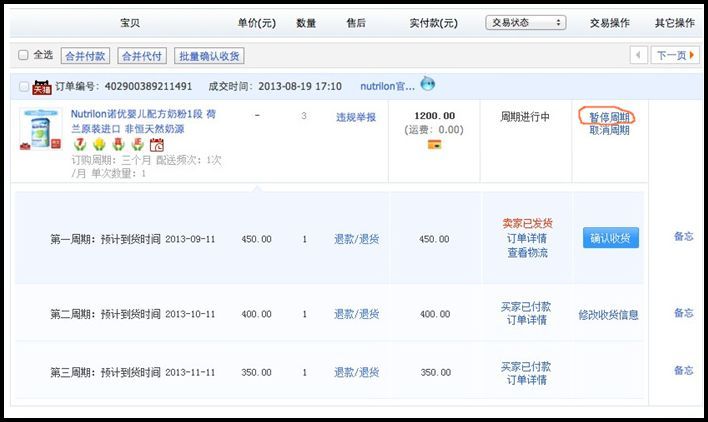Click the 买家已付款 status in second cycle
Viewport: 708px width, 422px height.
coord(526,307)
